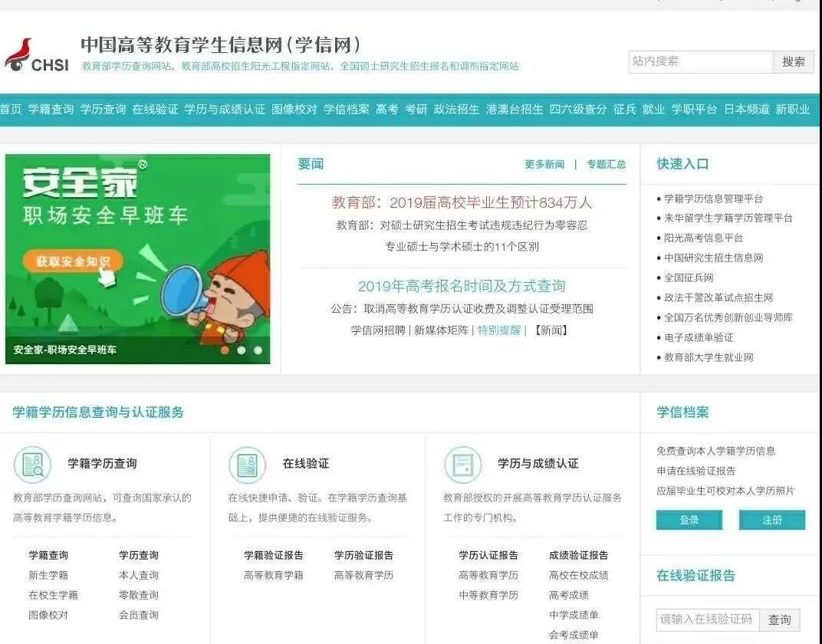Screen dimensions: 822x644
Task: Open 中等教育学历 link
Action: point(488,595)
